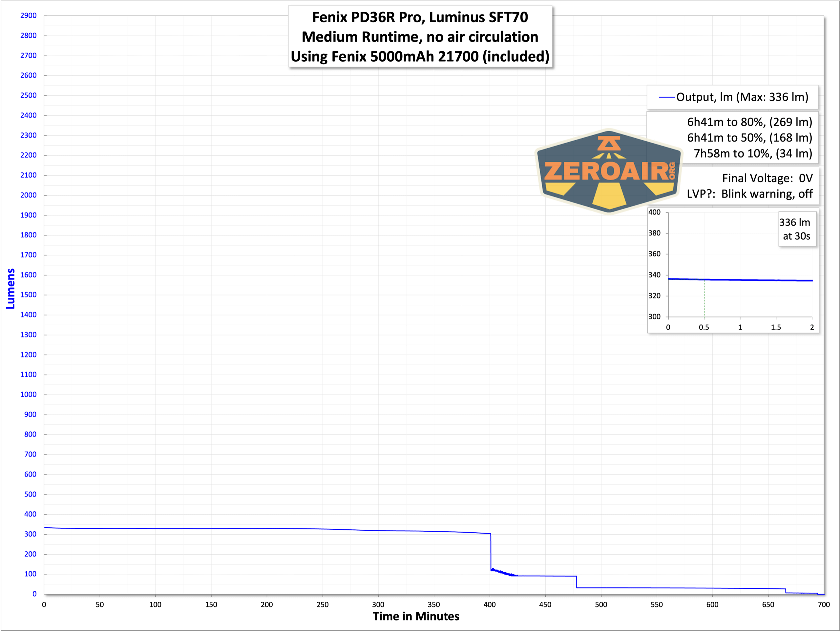Screen dimensions: 840x631
Task: Click 'LVP?: Blink warning, off' text
Action: [x=750, y=193]
